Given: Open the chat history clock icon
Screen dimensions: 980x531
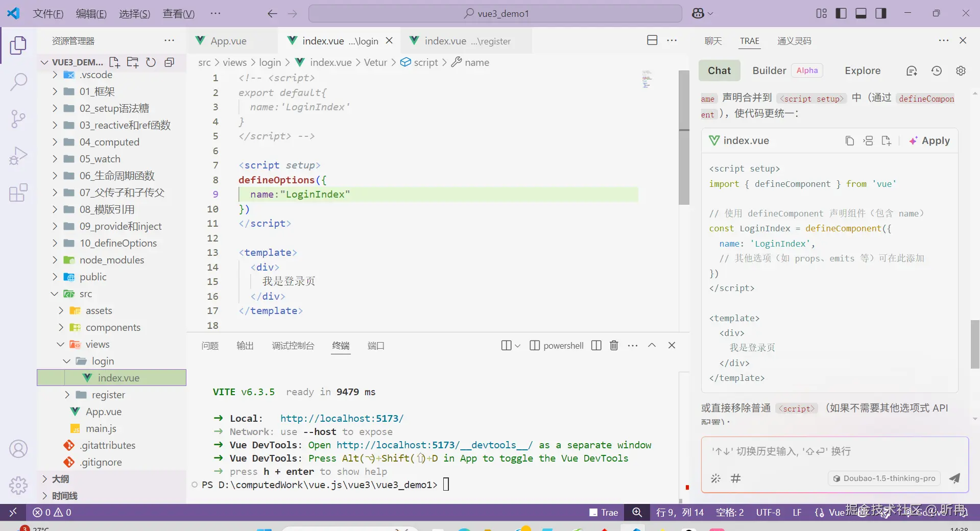Looking at the screenshot, I should point(936,71).
